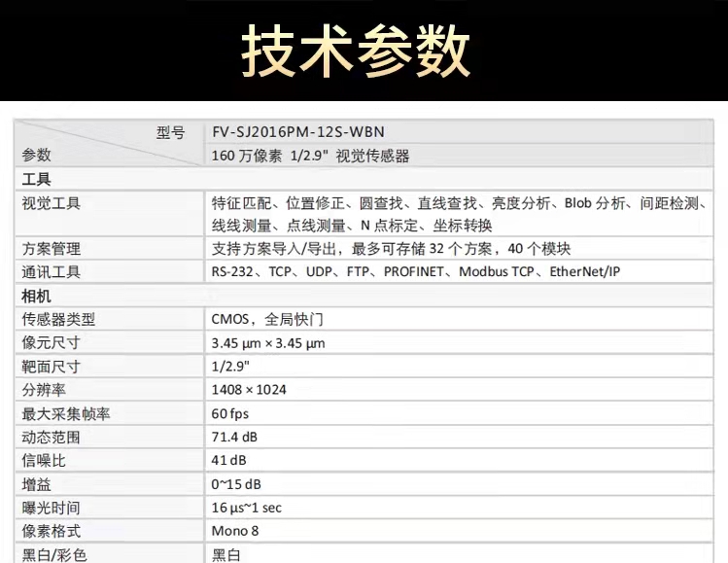Click the 靶面尺寸 row label
This screenshot has height=563, width=728.
pos(52,367)
